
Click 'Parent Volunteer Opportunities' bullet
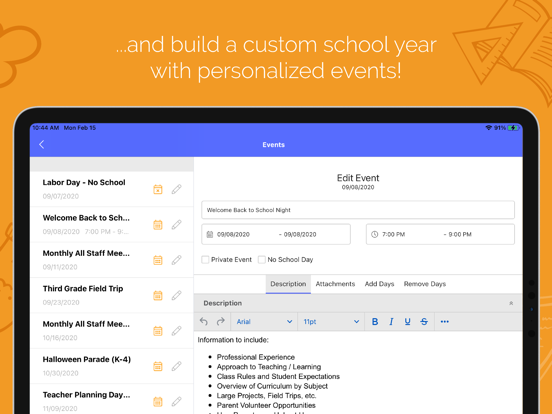[x=266, y=405]
